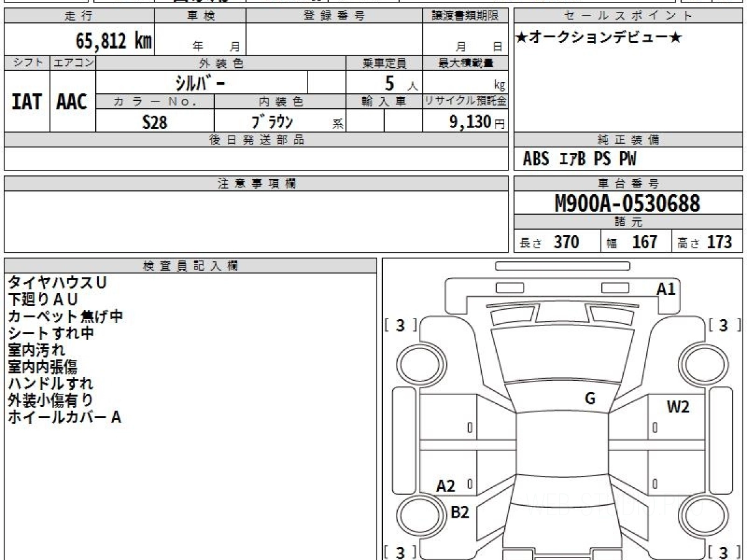Viewport: 747px width, 560px height.
Task: Click the カーペット焦げ中 note line
Action: [x=65, y=316]
